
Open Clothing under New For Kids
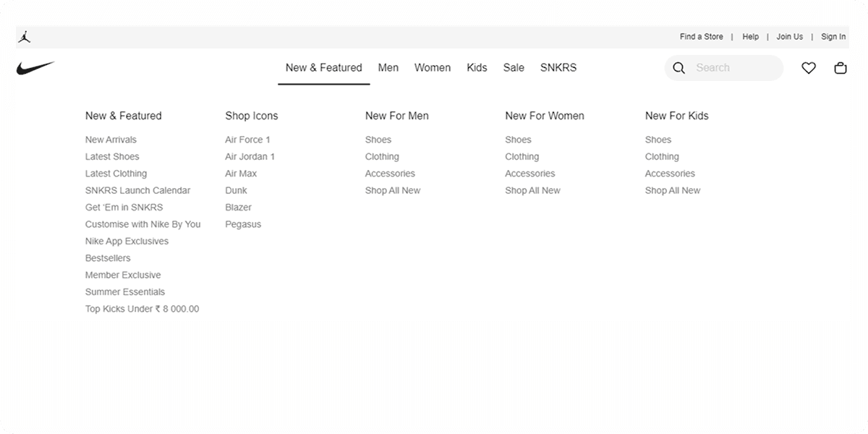click(x=662, y=156)
